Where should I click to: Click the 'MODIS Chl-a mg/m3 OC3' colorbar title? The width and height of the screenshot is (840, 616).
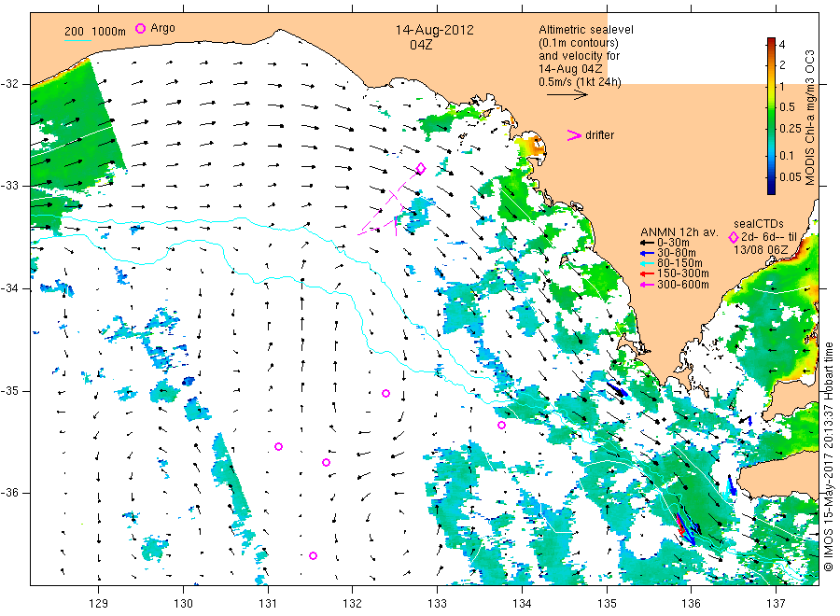tap(810, 118)
